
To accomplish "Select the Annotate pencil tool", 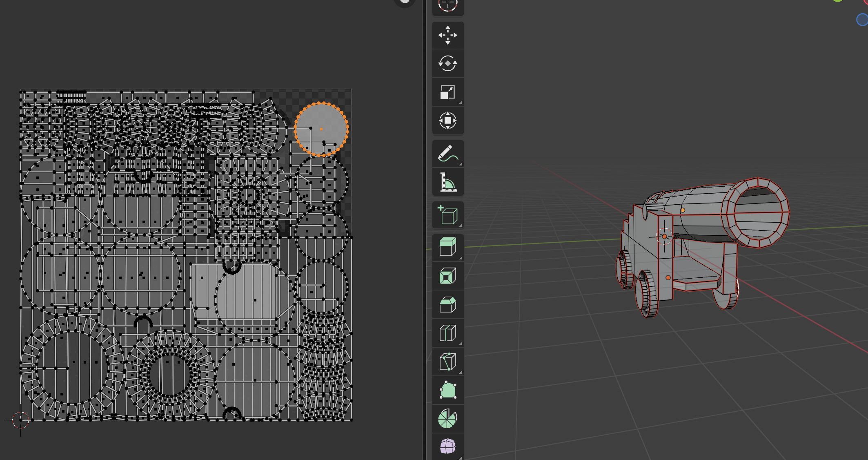I will coord(448,154).
